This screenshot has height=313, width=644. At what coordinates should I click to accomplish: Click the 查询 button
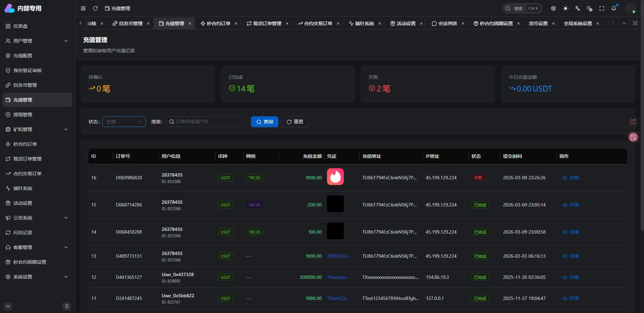pos(265,122)
